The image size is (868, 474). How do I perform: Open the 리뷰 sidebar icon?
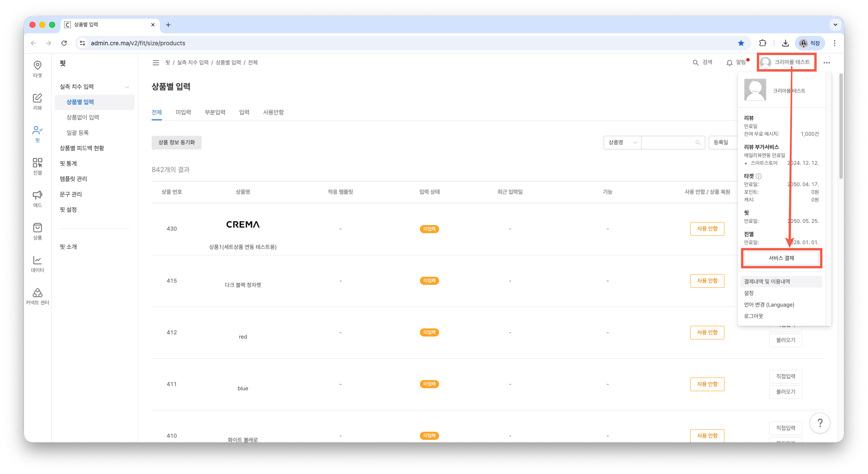[x=38, y=101]
